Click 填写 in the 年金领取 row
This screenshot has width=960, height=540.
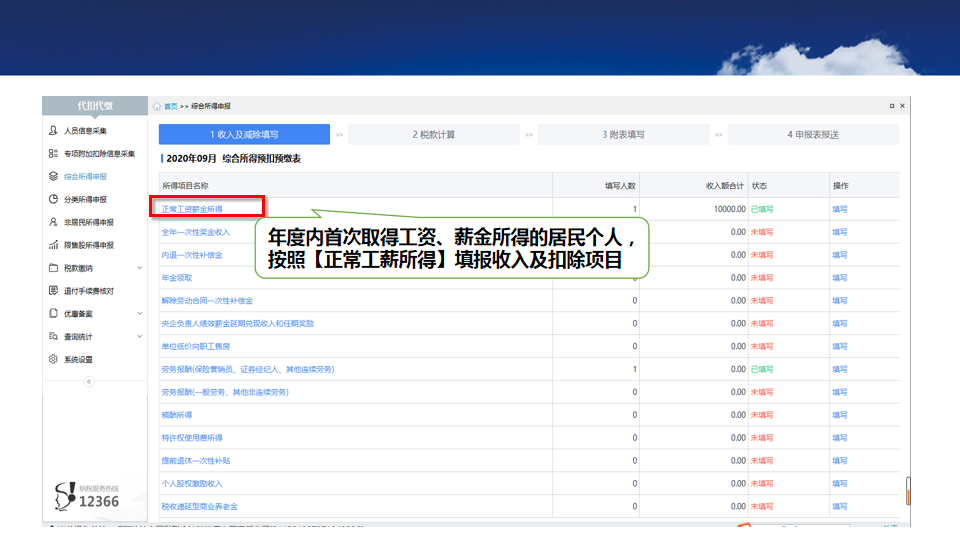[840, 277]
